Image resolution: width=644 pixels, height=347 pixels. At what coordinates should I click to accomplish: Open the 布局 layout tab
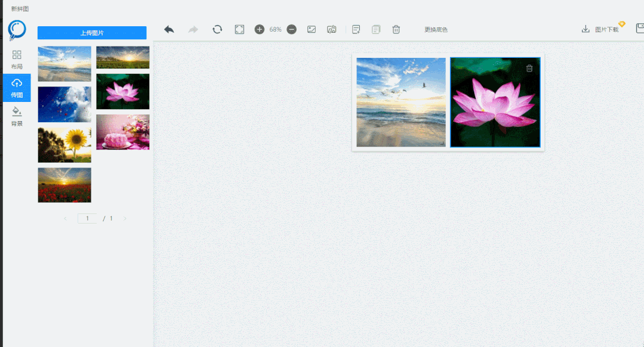(x=17, y=59)
